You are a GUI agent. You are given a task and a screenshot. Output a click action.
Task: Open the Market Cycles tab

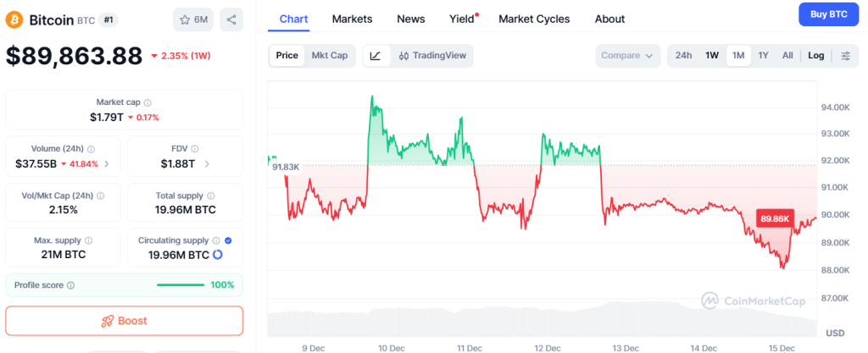click(x=534, y=19)
